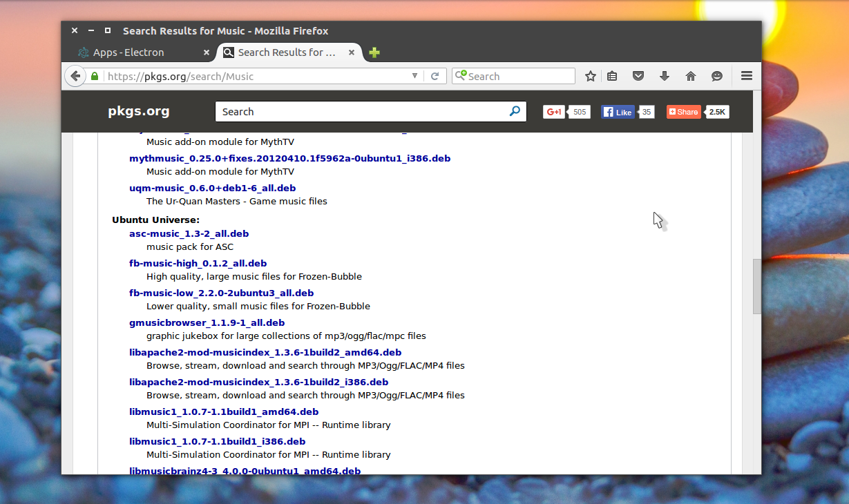The width and height of the screenshot is (849, 504).
Task: Open the downloads arrow icon
Action: (665, 76)
